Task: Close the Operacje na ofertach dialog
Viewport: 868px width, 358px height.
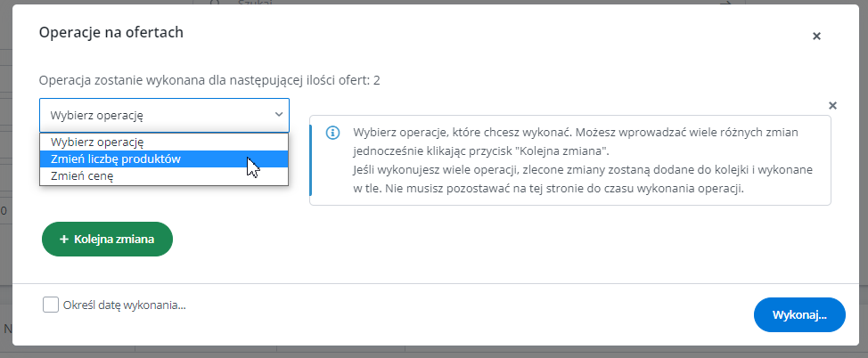Action: pos(816,37)
